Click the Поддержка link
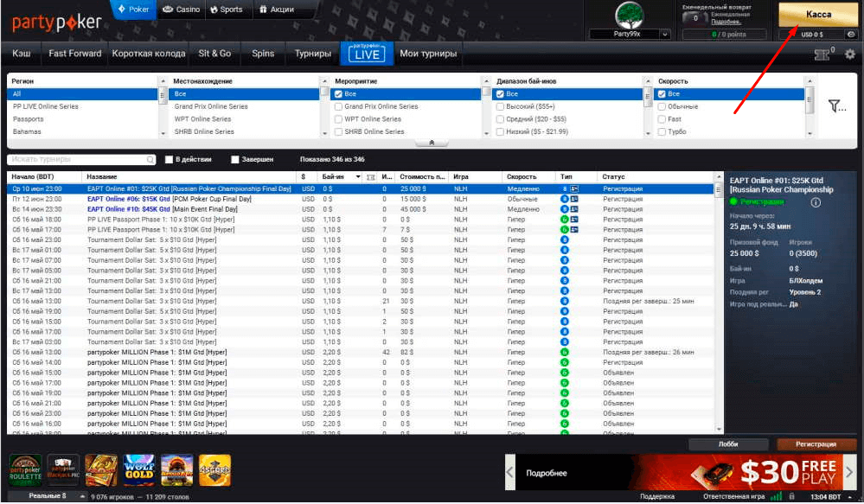The height and width of the screenshot is (504, 864). pyautogui.click(x=657, y=496)
